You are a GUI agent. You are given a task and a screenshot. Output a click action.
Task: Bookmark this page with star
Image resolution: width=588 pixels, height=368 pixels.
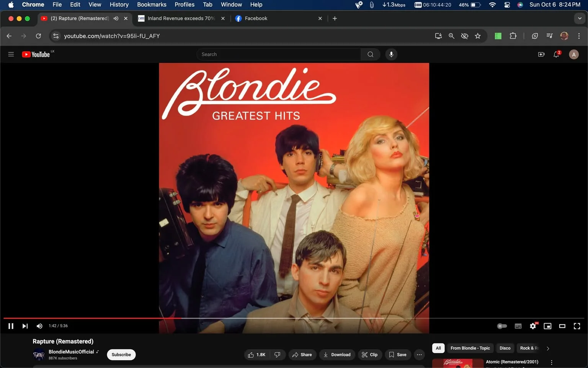478,36
